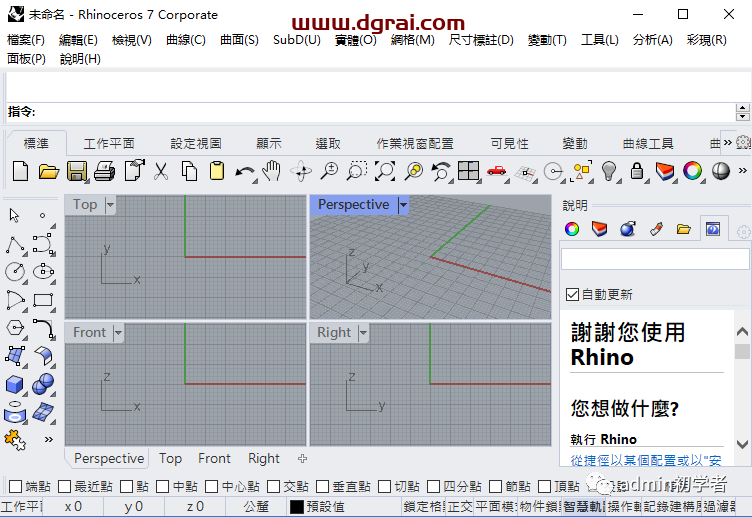Click the Zoom Window icon
The width and height of the screenshot is (752, 517).
357,171
